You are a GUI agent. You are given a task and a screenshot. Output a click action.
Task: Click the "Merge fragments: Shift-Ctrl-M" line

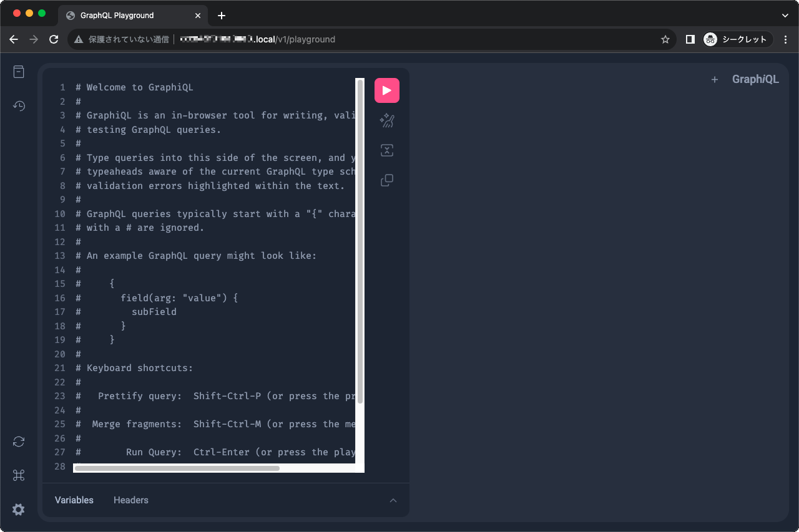tap(215, 424)
